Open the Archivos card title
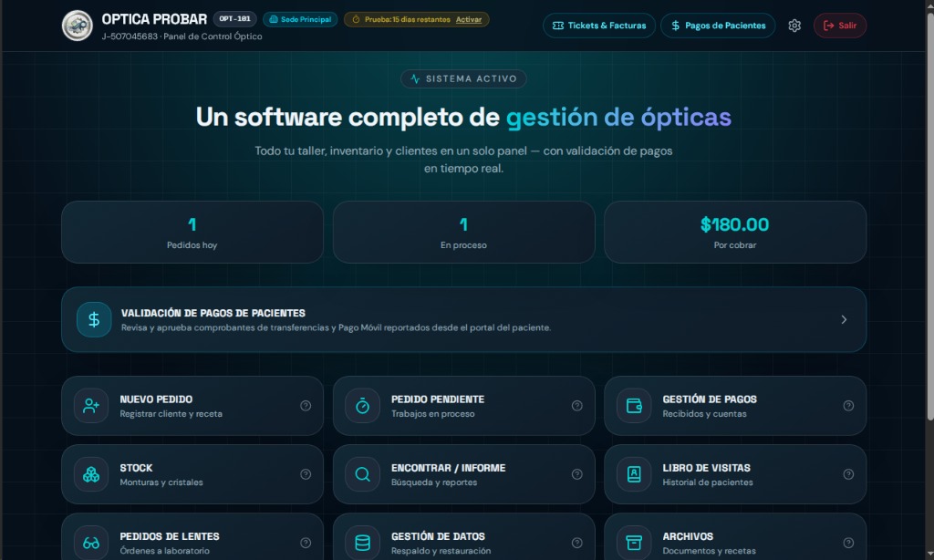The image size is (934, 560). [x=688, y=537]
